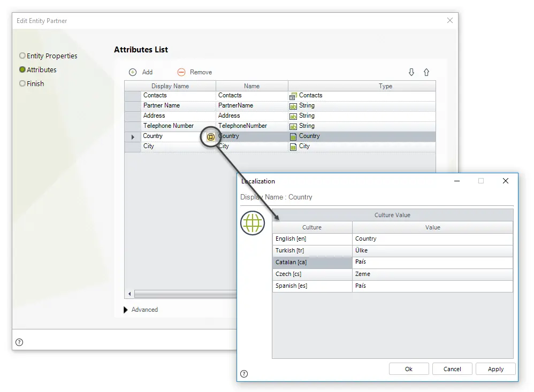The image size is (534, 392).
Task: Click Name column header
Action: tap(251, 86)
